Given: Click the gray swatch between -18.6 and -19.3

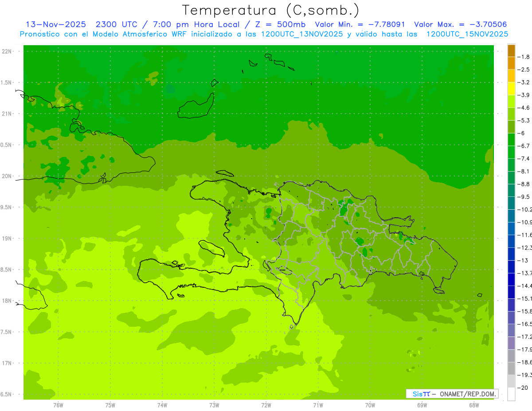Looking at the screenshot, I should [x=511, y=368].
